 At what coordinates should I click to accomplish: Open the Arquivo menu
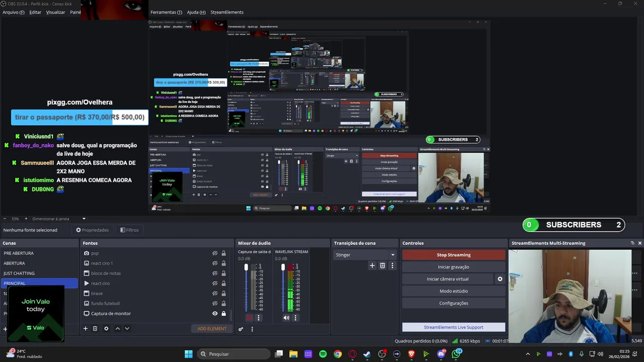pos(14,12)
